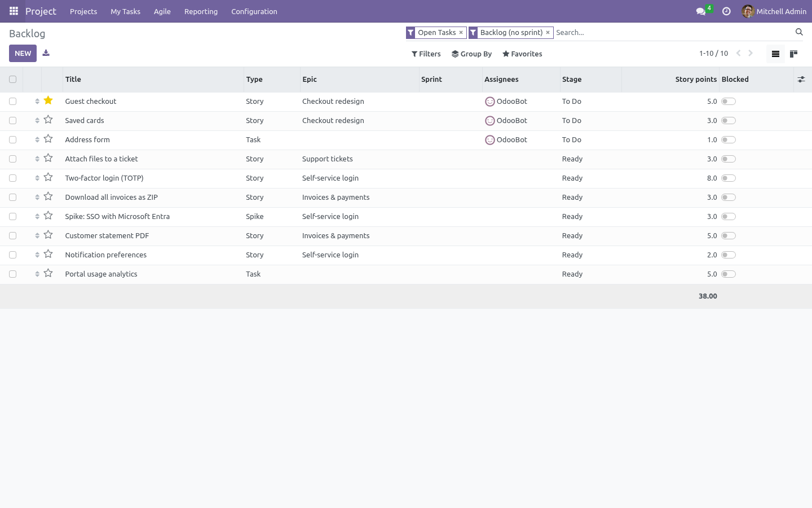
Task: Open optional columns settings icon
Action: [801, 80]
